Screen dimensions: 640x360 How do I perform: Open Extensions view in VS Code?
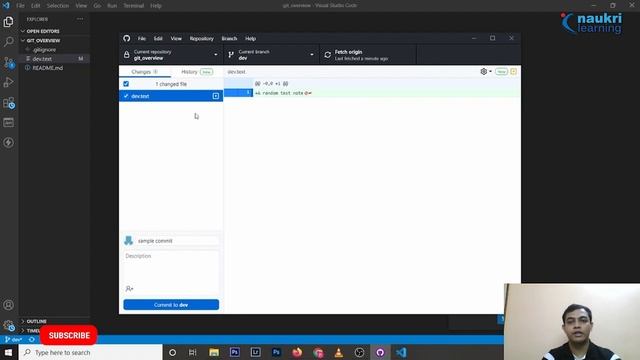(9, 103)
